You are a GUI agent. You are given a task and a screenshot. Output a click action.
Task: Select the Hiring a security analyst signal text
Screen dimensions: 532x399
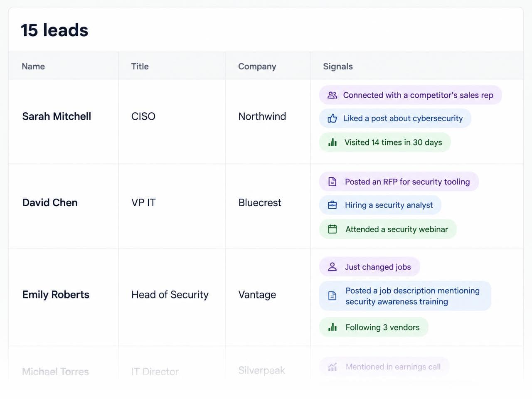(389, 205)
